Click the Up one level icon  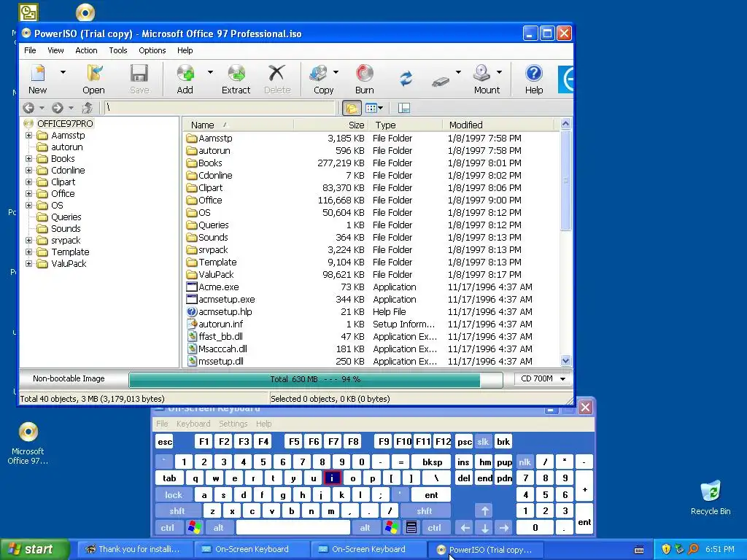[88, 108]
